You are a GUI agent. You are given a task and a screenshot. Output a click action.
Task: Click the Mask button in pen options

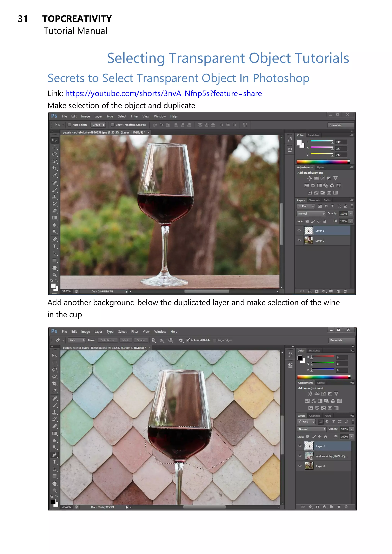tap(126, 340)
